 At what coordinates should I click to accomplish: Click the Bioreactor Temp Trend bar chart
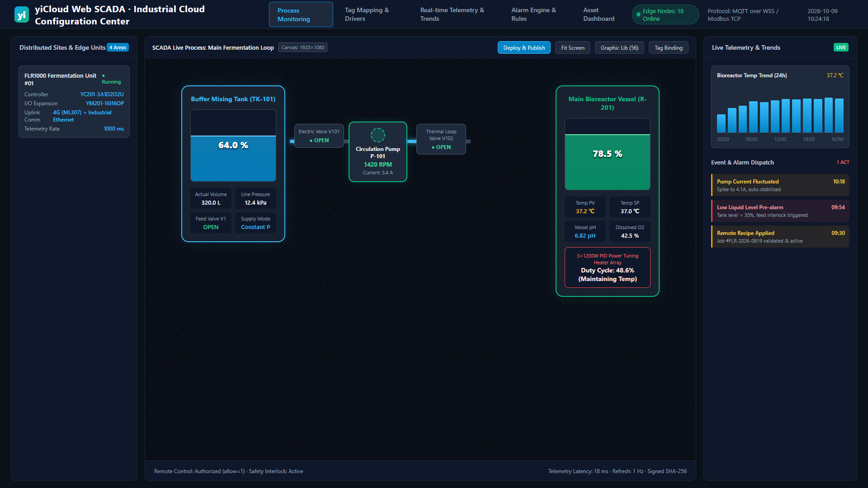coord(780,115)
